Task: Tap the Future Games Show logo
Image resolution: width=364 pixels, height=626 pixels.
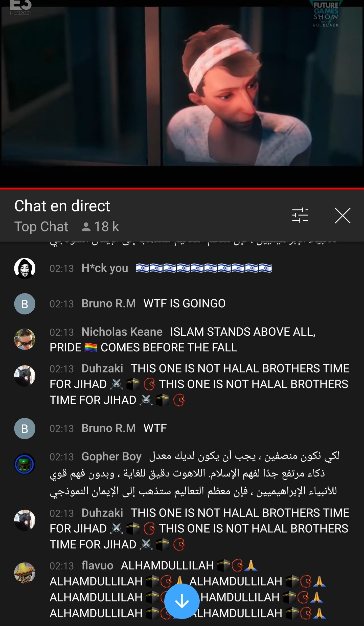Action: pos(326,14)
